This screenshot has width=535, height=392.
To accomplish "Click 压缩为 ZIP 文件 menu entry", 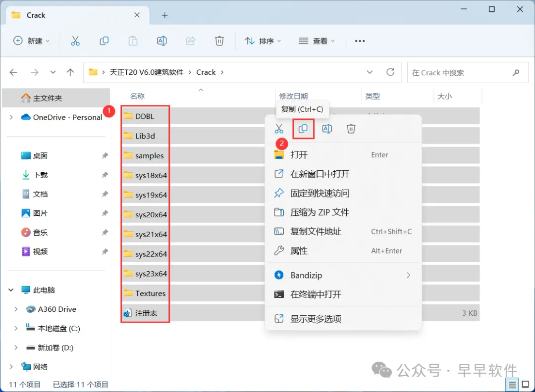I will click(x=343, y=212).
